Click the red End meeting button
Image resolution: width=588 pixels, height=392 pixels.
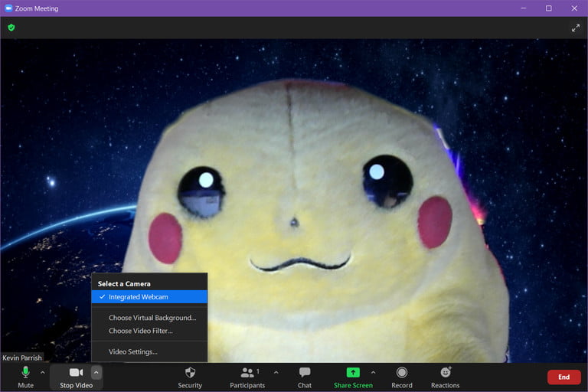point(563,377)
